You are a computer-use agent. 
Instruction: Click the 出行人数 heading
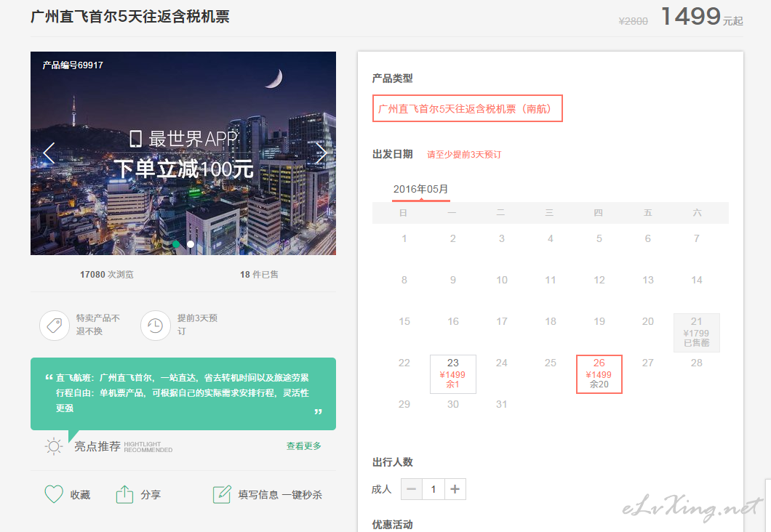[x=392, y=462]
